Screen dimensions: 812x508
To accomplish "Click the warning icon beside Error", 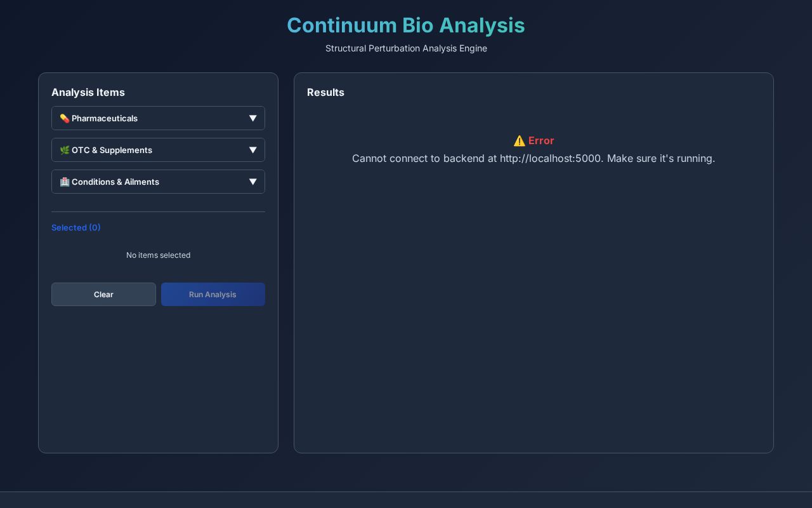I will [x=519, y=141].
